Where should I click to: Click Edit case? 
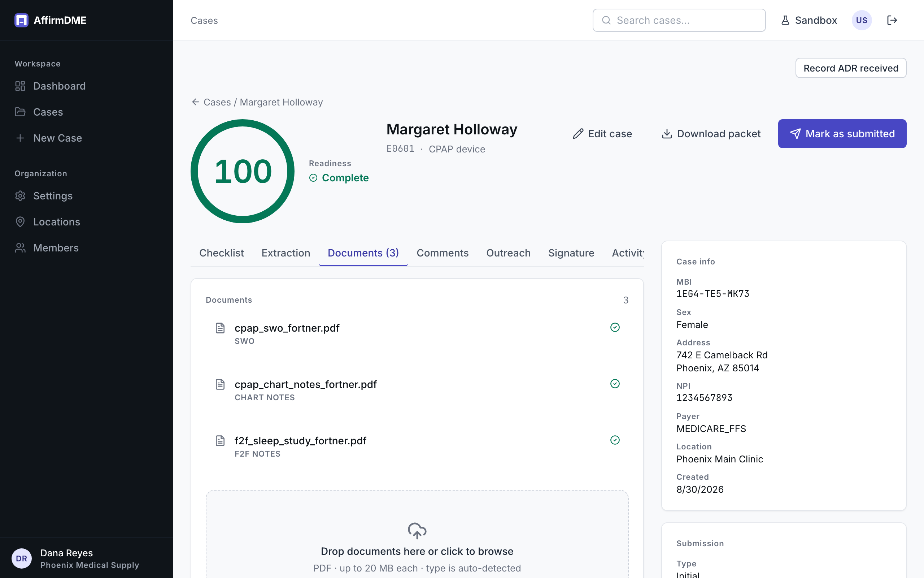602,134
